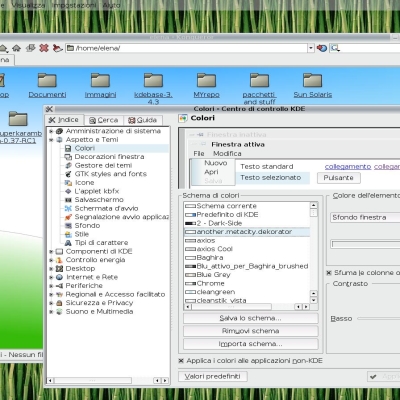This screenshot has width=400, height=400.
Task: Click Salva lo schema button
Action: click(251, 318)
